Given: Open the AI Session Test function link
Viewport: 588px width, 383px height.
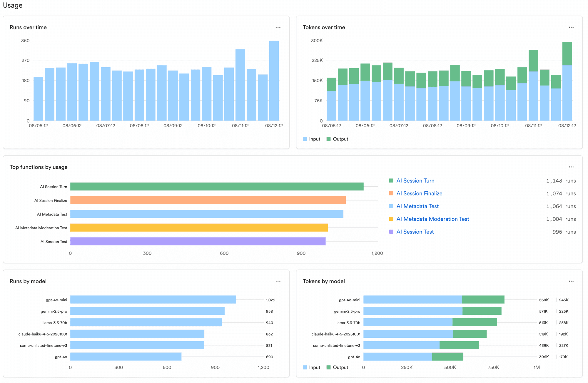Looking at the screenshot, I should pos(415,232).
